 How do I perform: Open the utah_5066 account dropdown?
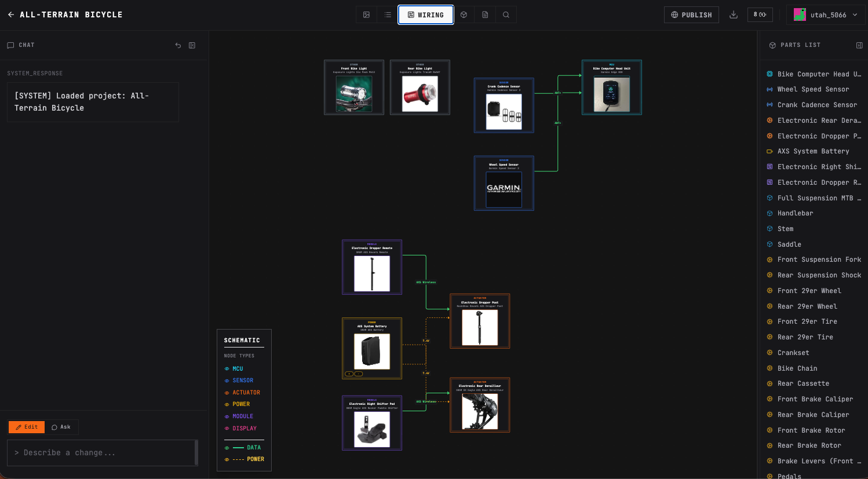826,15
